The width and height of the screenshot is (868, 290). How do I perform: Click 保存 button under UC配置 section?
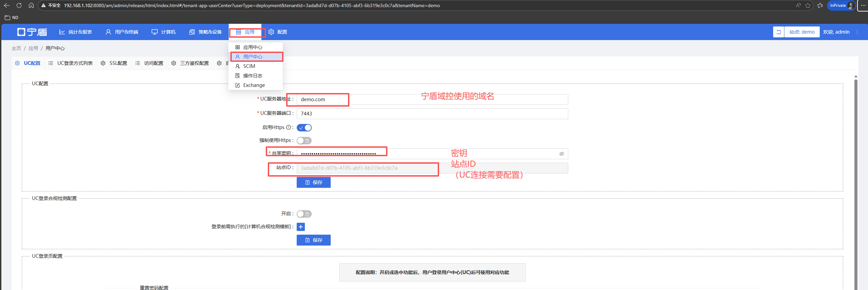[313, 182]
